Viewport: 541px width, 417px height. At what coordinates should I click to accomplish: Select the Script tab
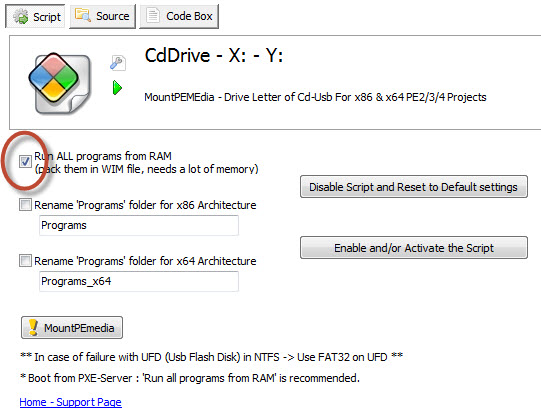(x=36, y=16)
